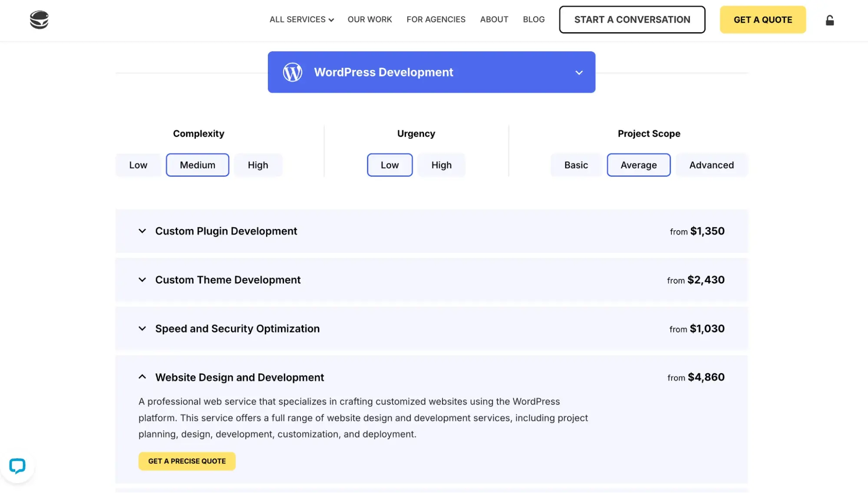Select Medium complexity option
Viewport: 868px width, 493px height.
point(198,165)
